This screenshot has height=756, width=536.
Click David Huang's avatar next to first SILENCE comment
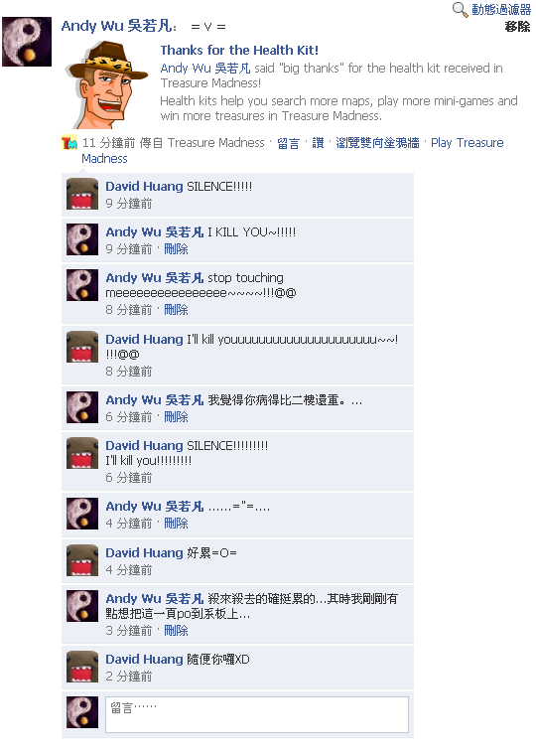coord(82,194)
